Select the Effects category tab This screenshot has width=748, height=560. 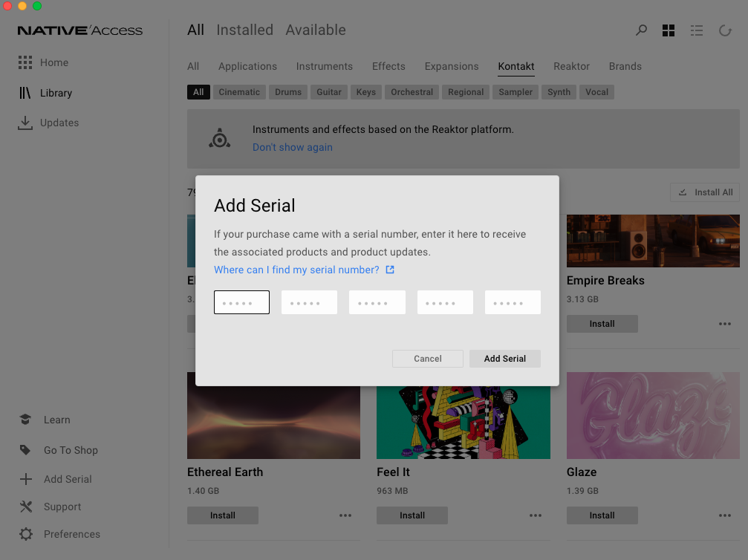(x=388, y=66)
